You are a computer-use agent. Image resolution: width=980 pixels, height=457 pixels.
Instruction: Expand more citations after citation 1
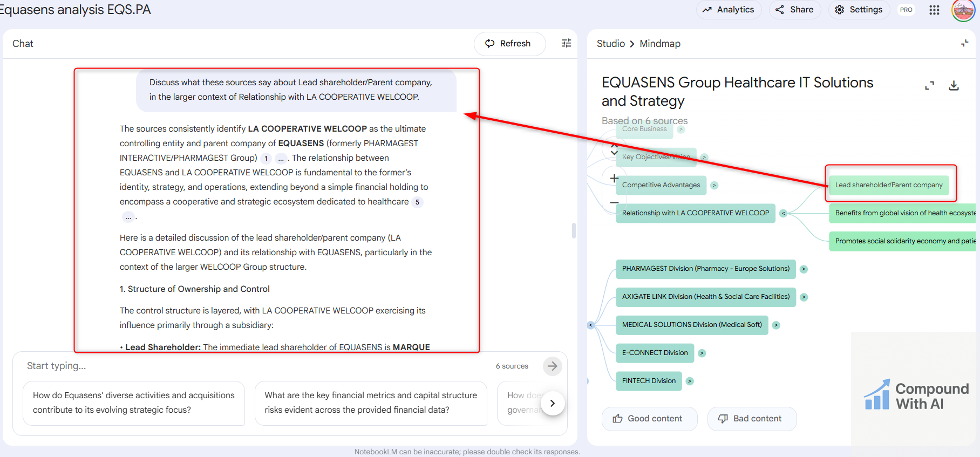click(281, 159)
